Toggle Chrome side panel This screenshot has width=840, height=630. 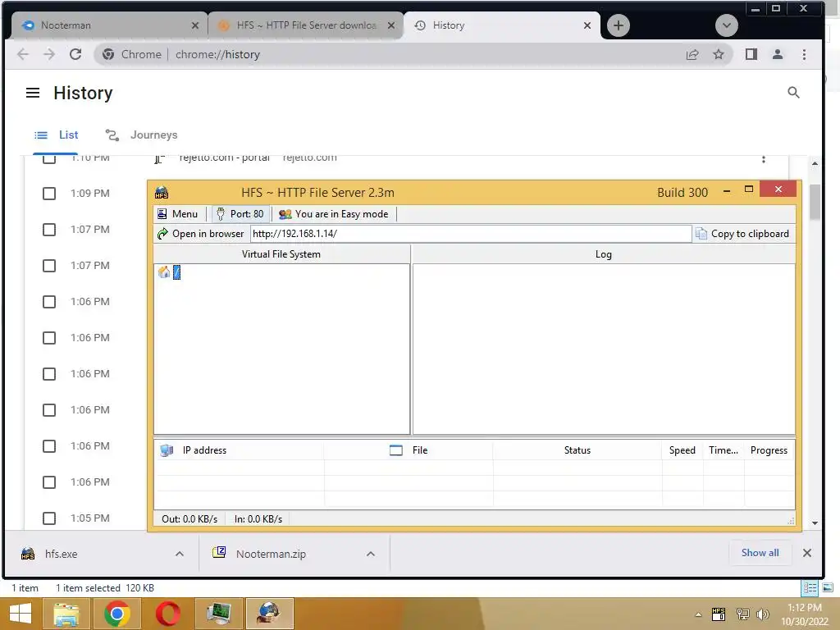751,54
